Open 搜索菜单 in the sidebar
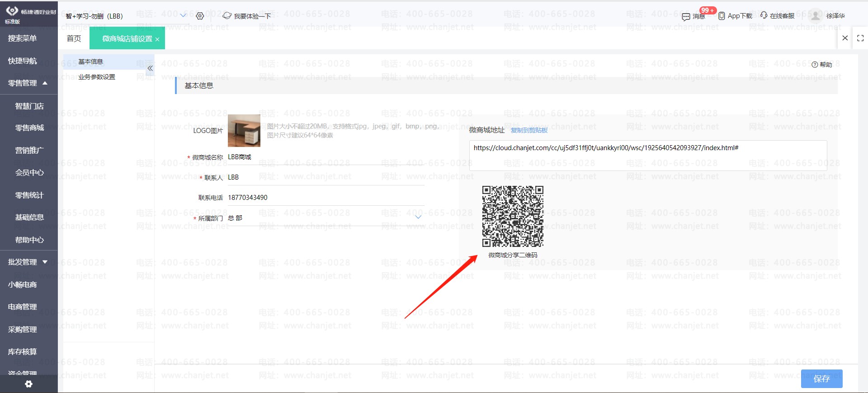The image size is (868, 393). coord(22,38)
